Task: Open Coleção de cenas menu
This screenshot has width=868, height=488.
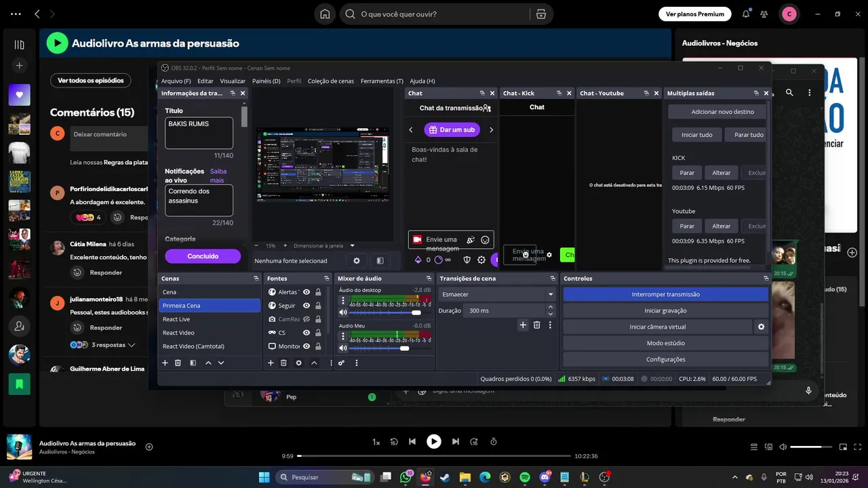Action: pos(331,81)
